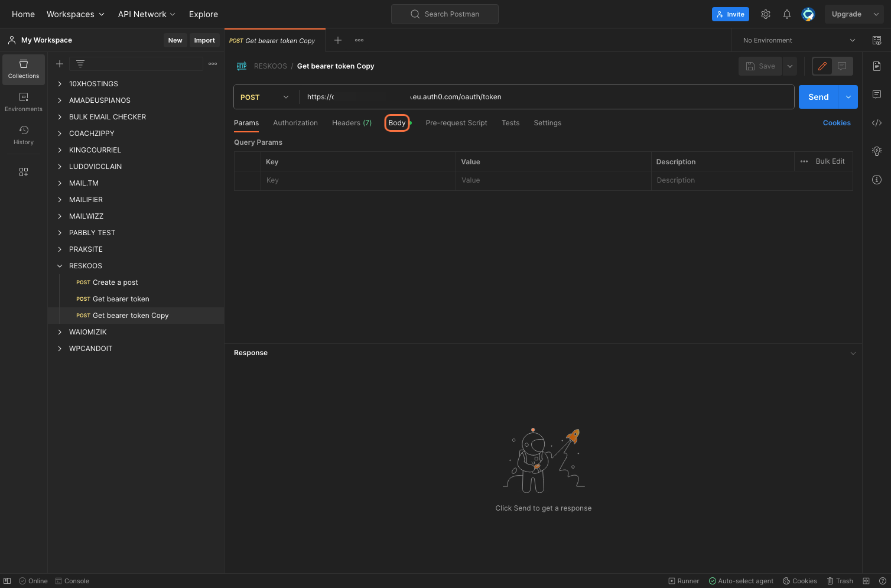Switch to the Body tab

click(x=397, y=123)
